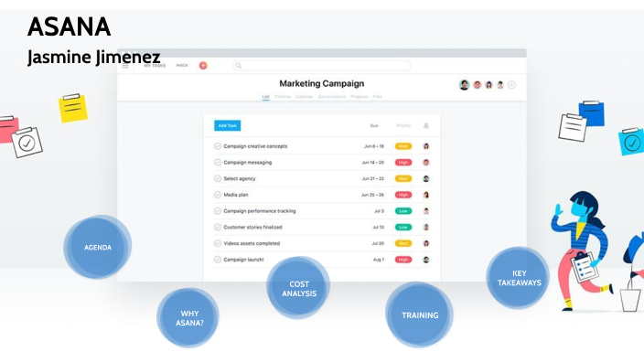Click the first project member avatar
Screen dimensions: 644x362
coord(464,85)
